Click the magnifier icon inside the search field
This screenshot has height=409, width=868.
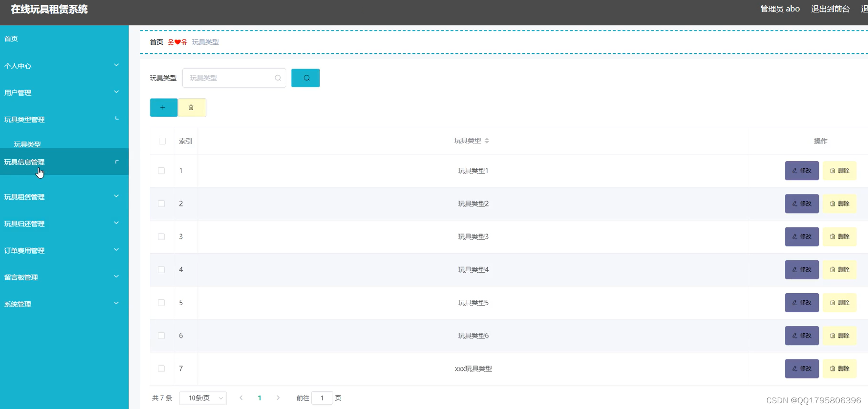pos(278,78)
